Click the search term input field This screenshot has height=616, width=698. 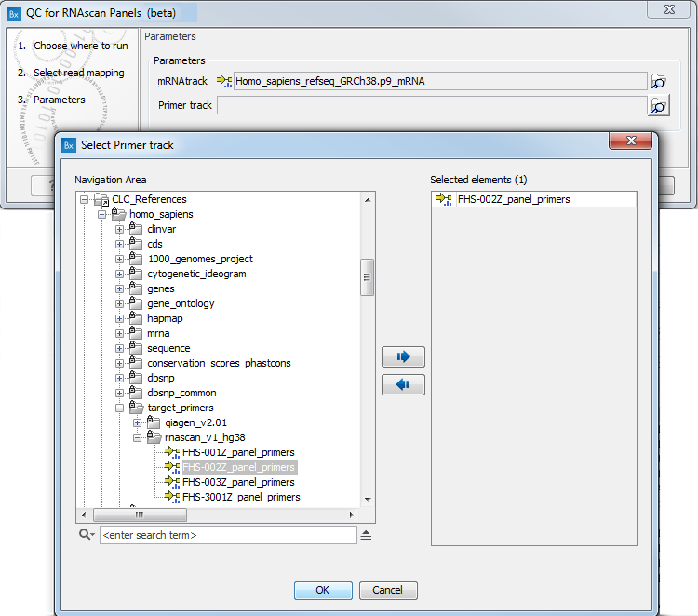coord(228,535)
